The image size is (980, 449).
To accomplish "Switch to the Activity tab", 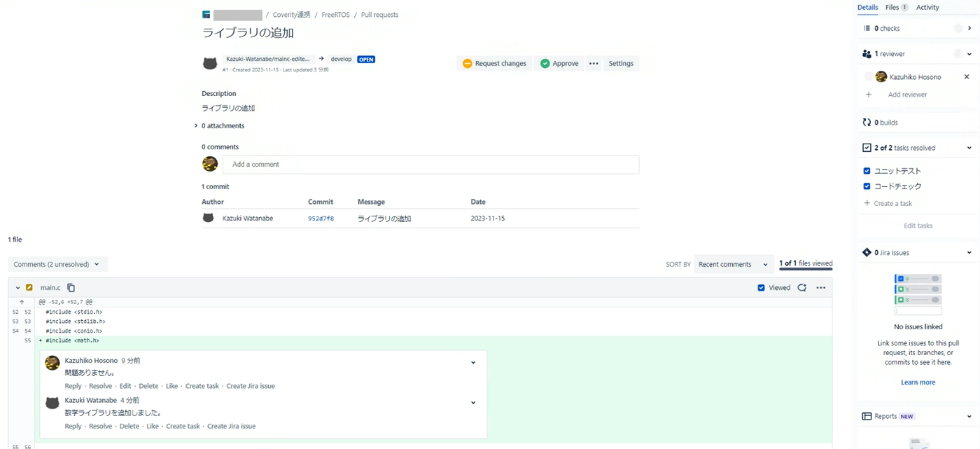I will [x=927, y=8].
